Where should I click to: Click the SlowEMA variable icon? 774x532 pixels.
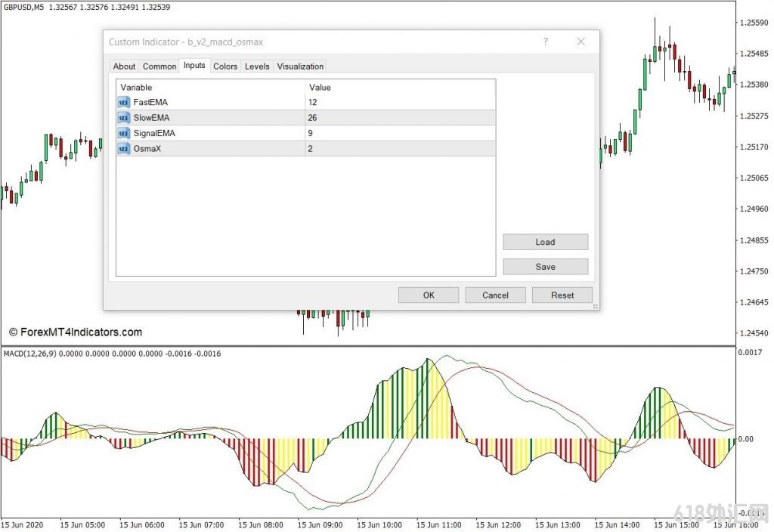point(124,118)
